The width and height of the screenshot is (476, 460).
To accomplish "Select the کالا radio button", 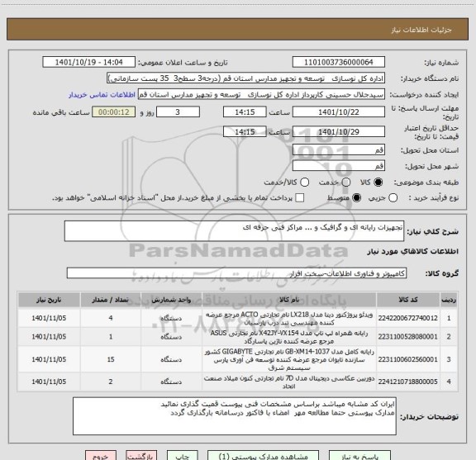I will click(x=378, y=183).
